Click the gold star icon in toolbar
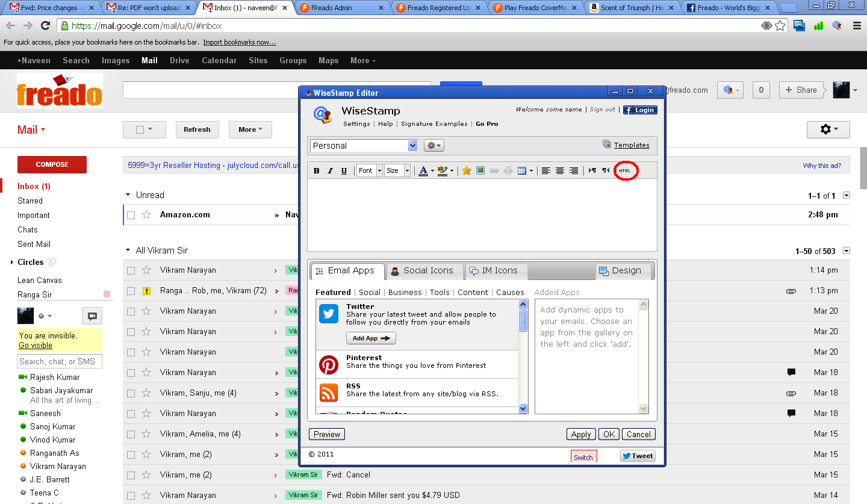 point(466,171)
